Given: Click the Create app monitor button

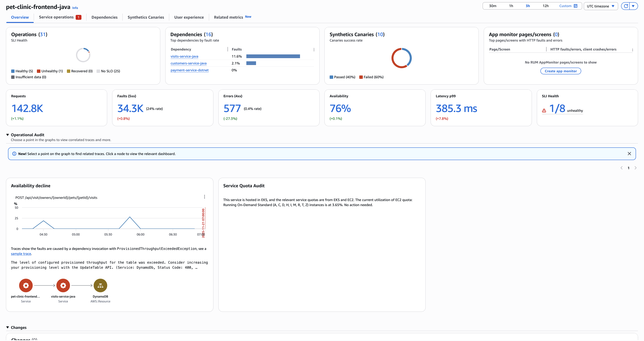Looking at the screenshot, I should coord(561,71).
